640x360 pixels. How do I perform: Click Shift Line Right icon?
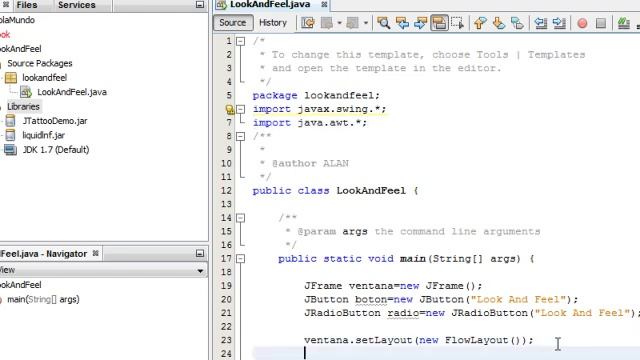pyautogui.click(x=559, y=23)
